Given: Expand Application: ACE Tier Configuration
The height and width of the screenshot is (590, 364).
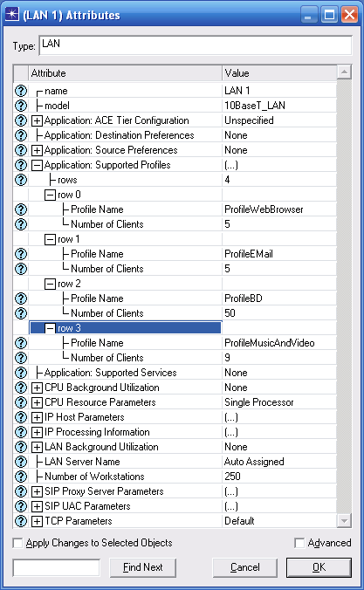Looking at the screenshot, I should (37, 120).
